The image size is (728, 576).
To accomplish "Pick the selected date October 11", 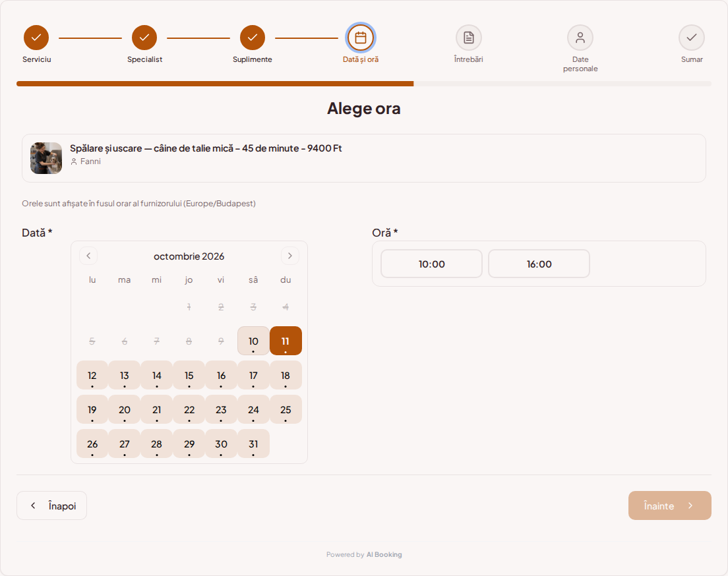I will coord(286,341).
